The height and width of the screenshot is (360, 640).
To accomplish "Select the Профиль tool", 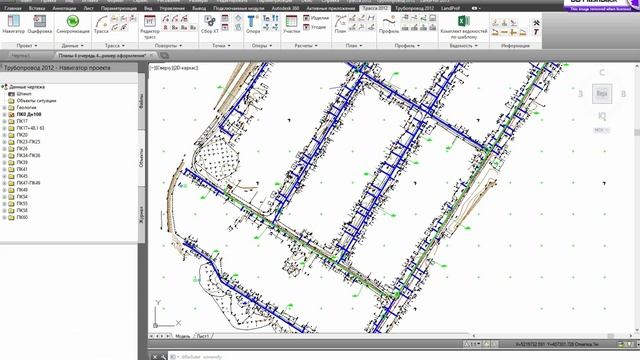I will point(389,24).
